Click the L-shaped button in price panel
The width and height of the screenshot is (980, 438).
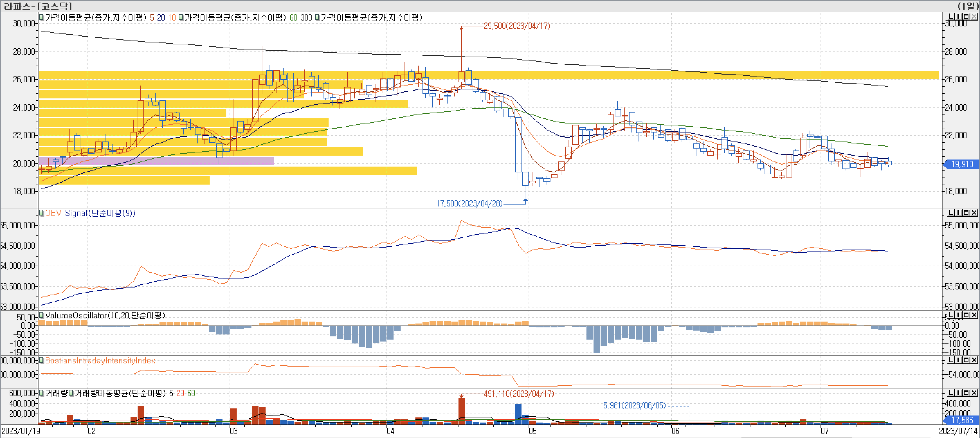click(951, 16)
